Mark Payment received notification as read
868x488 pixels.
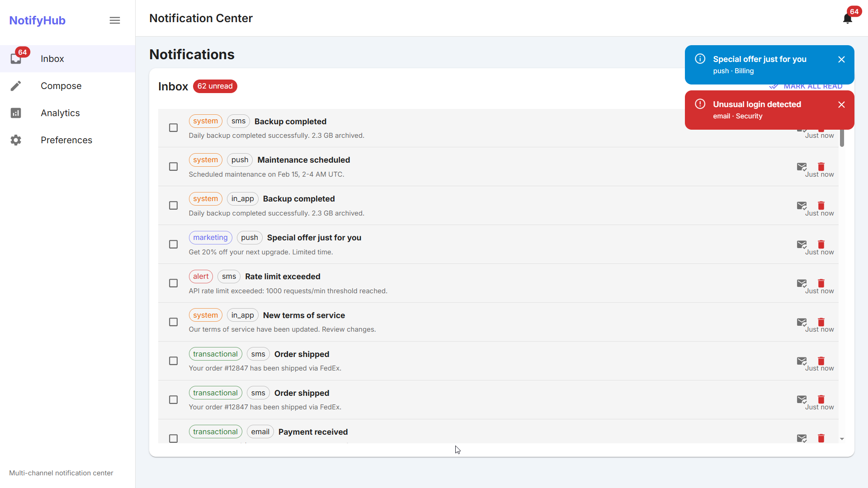point(802,438)
